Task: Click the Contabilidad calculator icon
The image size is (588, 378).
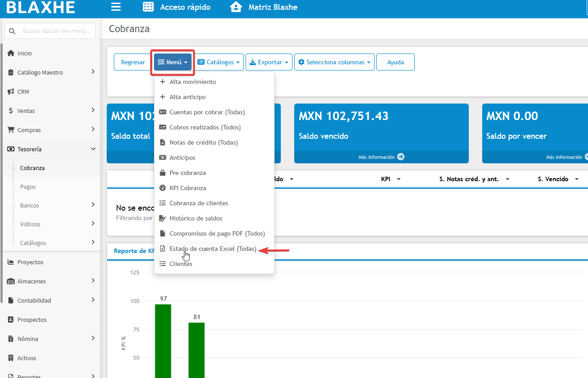Action: click(x=11, y=300)
